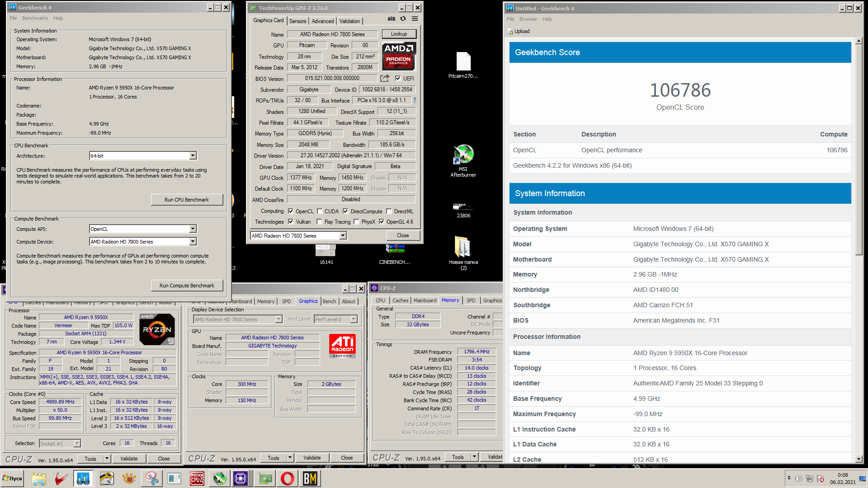Open ROG CPU-Z from taskbar
This screenshot has height=488, width=868.
point(197,479)
